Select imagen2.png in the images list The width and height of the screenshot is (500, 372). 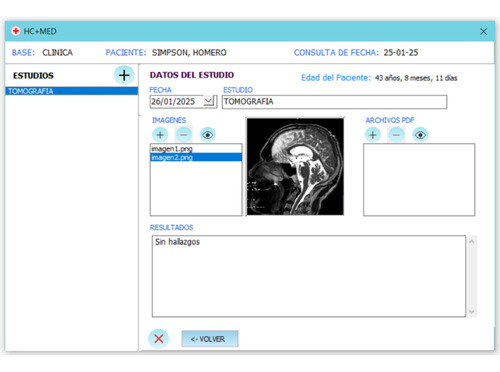[x=196, y=157]
